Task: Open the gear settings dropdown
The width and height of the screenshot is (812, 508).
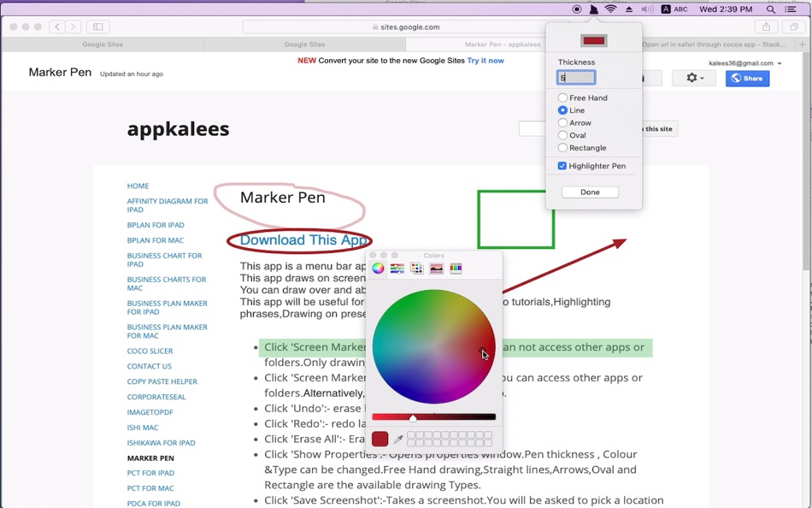Action: pyautogui.click(x=694, y=78)
